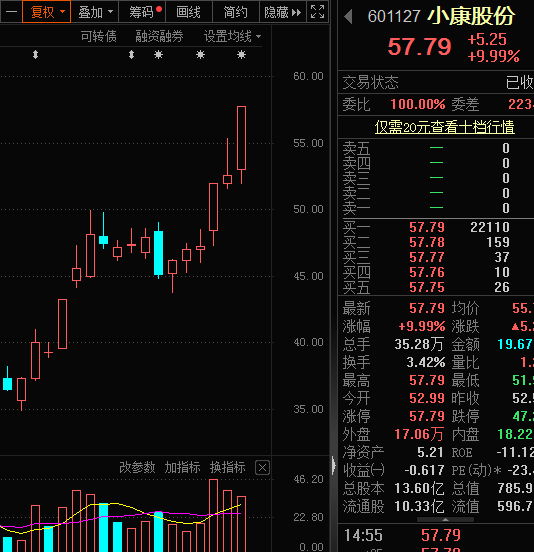Click the back arrow beside 601127
The width and height of the screenshot is (534, 552).
pos(348,17)
